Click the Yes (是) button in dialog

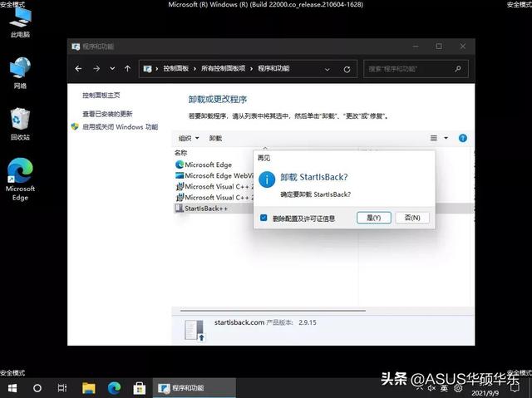[x=373, y=218]
